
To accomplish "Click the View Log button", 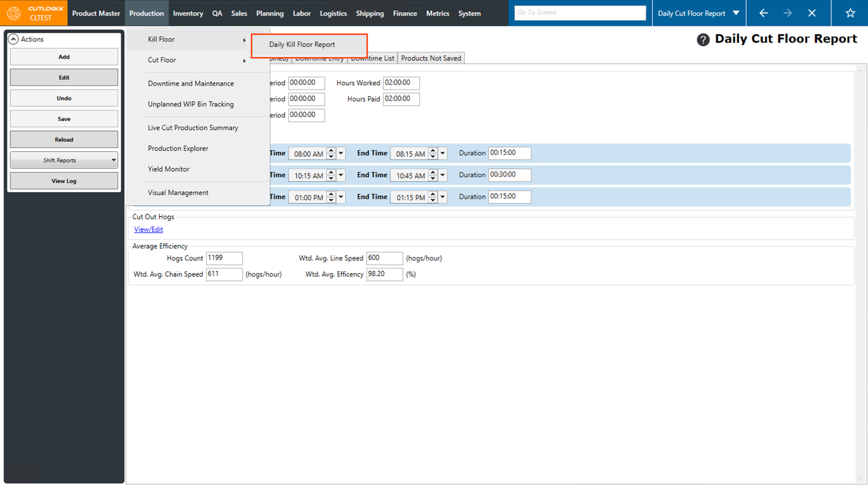I will (x=64, y=181).
